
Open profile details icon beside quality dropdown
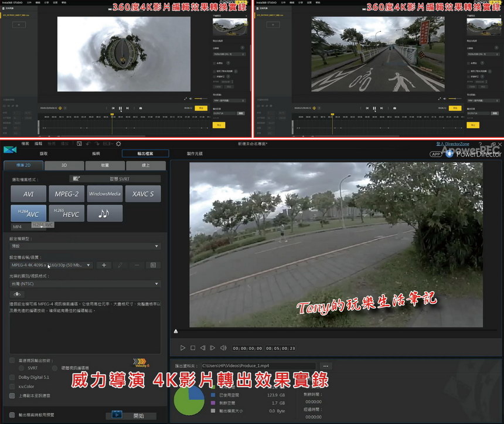[x=152, y=265]
